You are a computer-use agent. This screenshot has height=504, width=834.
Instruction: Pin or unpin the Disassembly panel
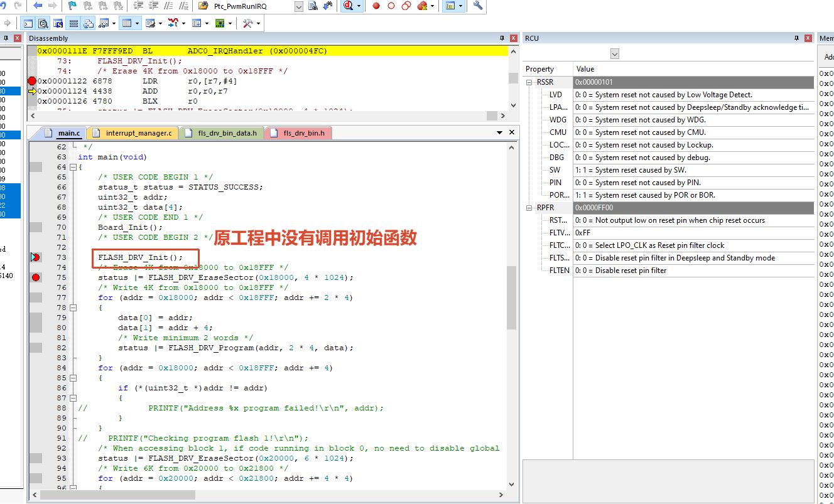tap(502, 38)
